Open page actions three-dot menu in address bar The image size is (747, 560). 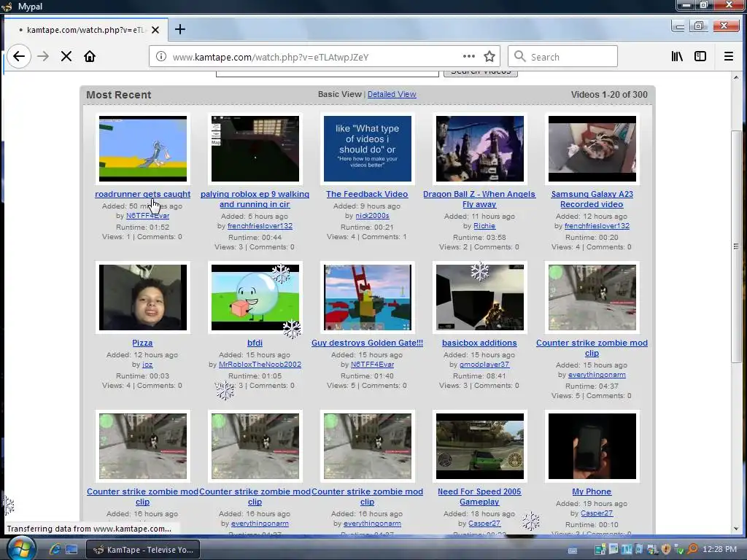point(469,56)
